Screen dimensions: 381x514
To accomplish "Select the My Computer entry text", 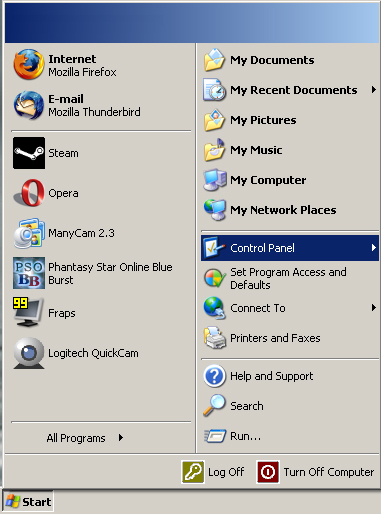I will (x=268, y=180).
